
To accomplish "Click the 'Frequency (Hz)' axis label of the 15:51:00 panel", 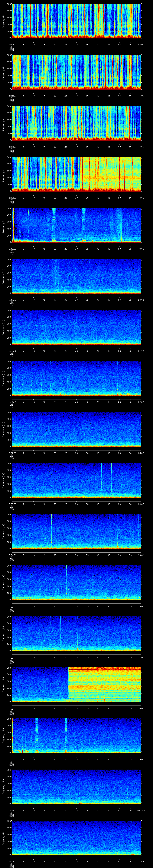I will click(x=3, y=378).
